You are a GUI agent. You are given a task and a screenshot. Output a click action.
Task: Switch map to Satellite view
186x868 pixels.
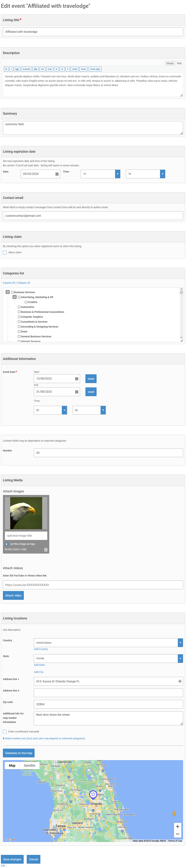pyautogui.click(x=30, y=766)
